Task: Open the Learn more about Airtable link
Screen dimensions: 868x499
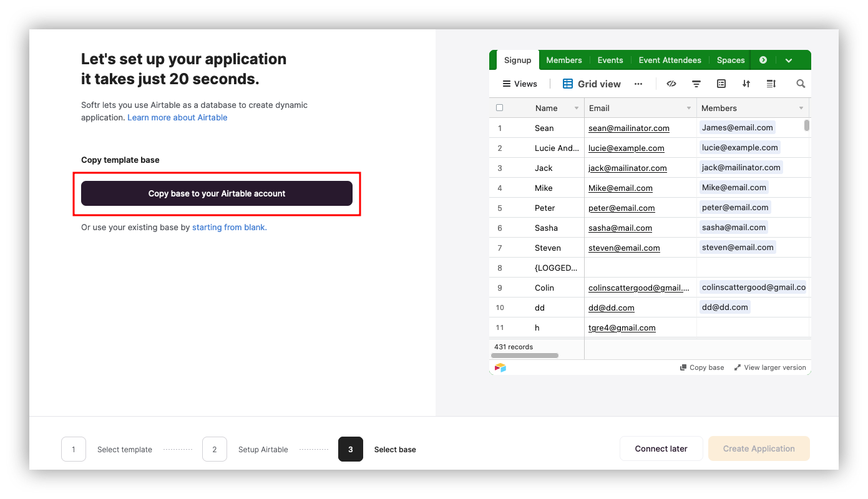Action: [177, 117]
